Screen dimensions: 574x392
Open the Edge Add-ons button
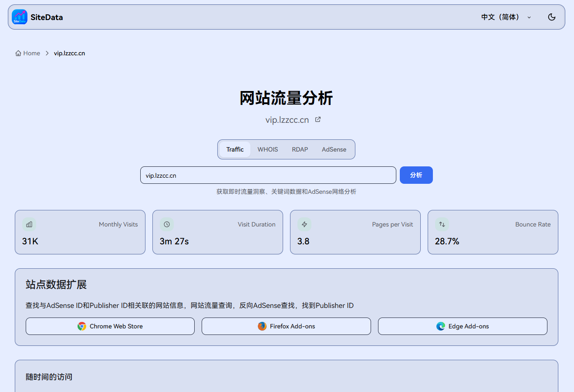(463, 326)
